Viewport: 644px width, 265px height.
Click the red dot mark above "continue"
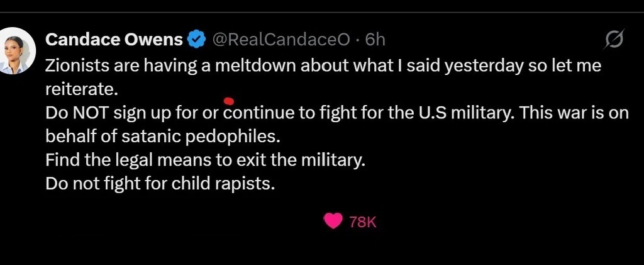point(229,101)
